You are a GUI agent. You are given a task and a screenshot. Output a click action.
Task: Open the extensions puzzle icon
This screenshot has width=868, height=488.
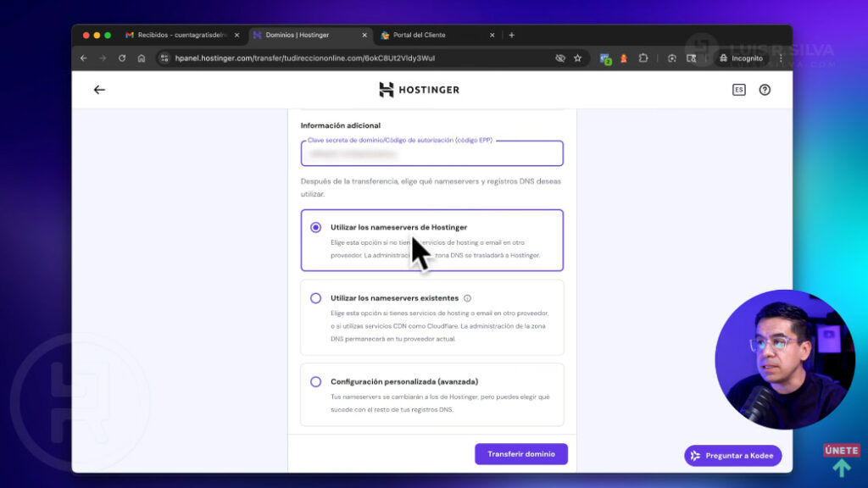coord(643,58)
